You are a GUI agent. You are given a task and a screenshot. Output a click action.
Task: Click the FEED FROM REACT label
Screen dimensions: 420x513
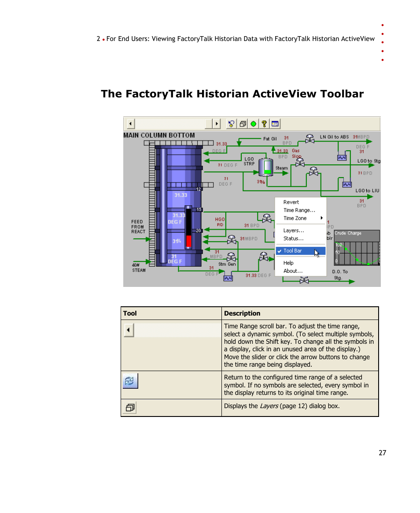pyautogui.click(x=138, y=227)
